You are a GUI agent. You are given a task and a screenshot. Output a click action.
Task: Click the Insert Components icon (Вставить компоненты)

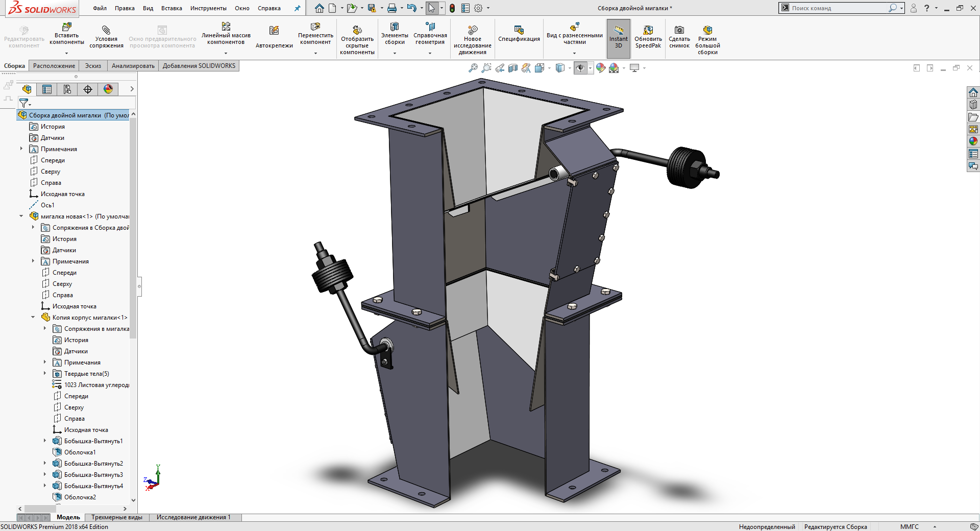pos(66,27)
